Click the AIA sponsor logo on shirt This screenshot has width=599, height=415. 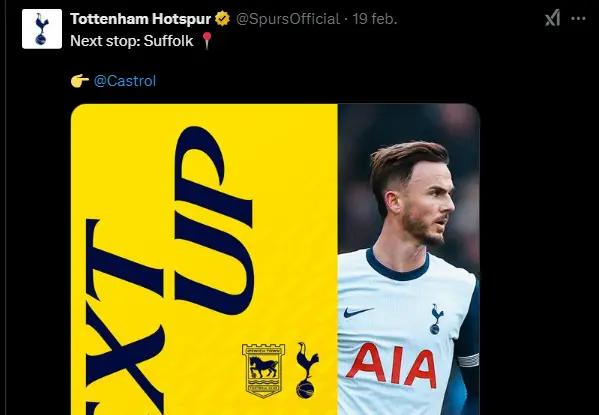tap(391, 365)
